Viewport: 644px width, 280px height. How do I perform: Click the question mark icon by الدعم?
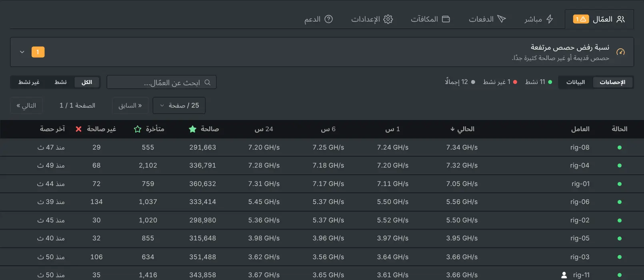(329, 19)
